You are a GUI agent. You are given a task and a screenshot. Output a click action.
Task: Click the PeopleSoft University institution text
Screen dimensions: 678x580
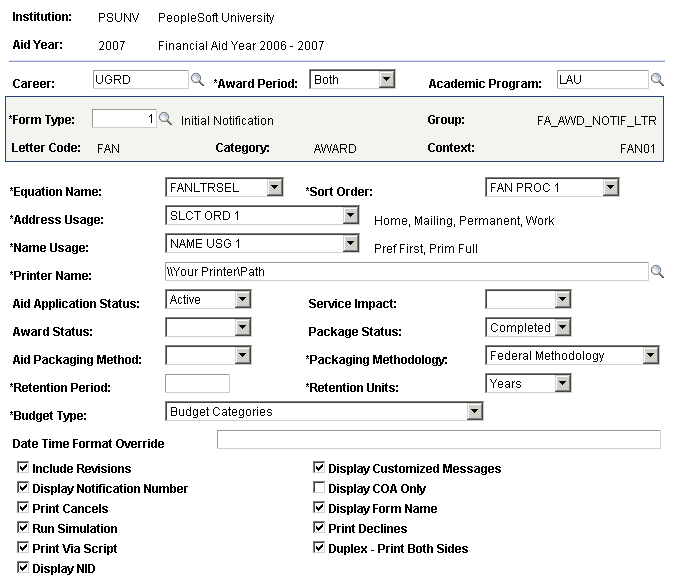[x=216, y=18]
